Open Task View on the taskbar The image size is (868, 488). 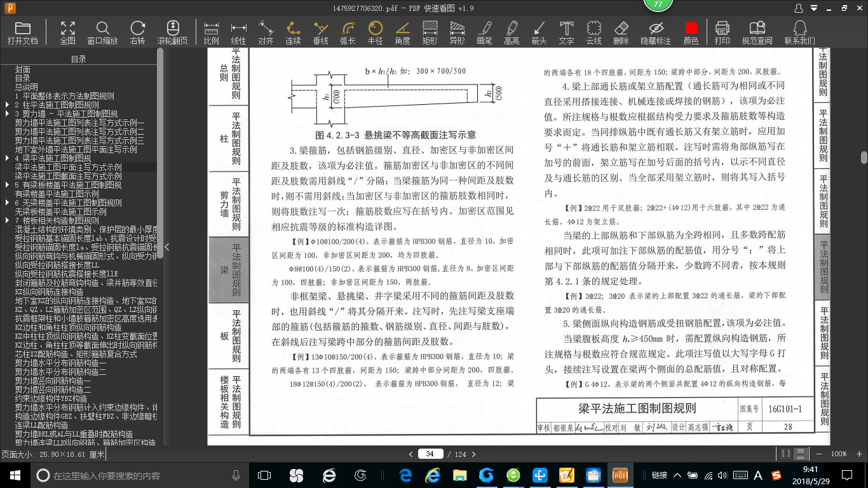[264, 475]
